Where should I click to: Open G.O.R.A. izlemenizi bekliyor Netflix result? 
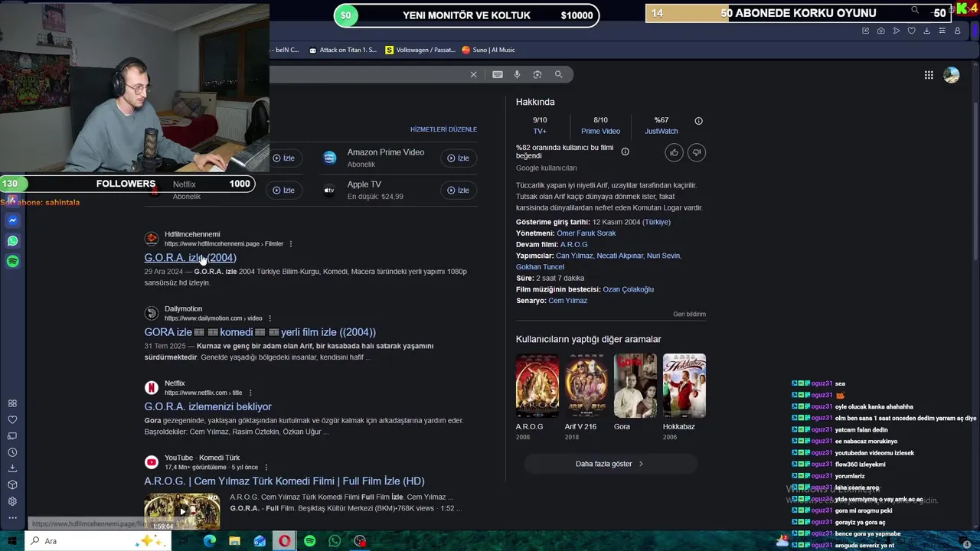click(x=207, y=406)
